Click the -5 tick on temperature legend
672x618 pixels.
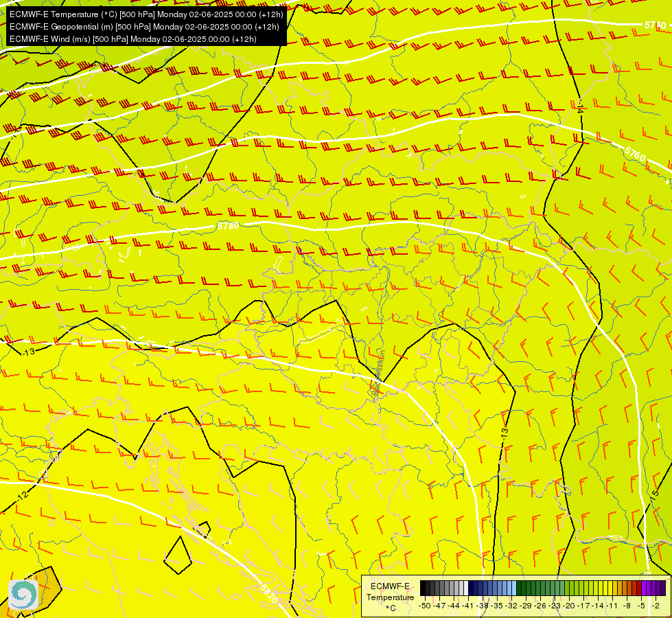[642, 606]
